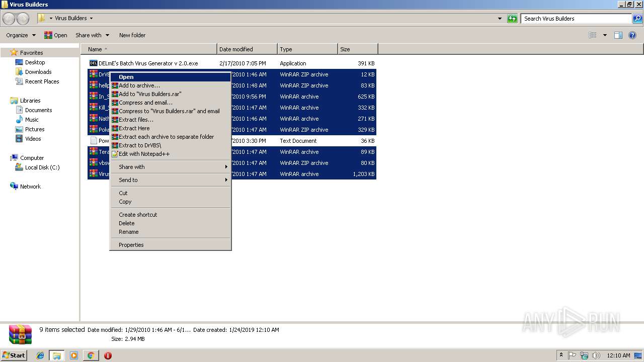Open Google Chrome from taskbar
644x362 pixels.
(x=91, y=355)
